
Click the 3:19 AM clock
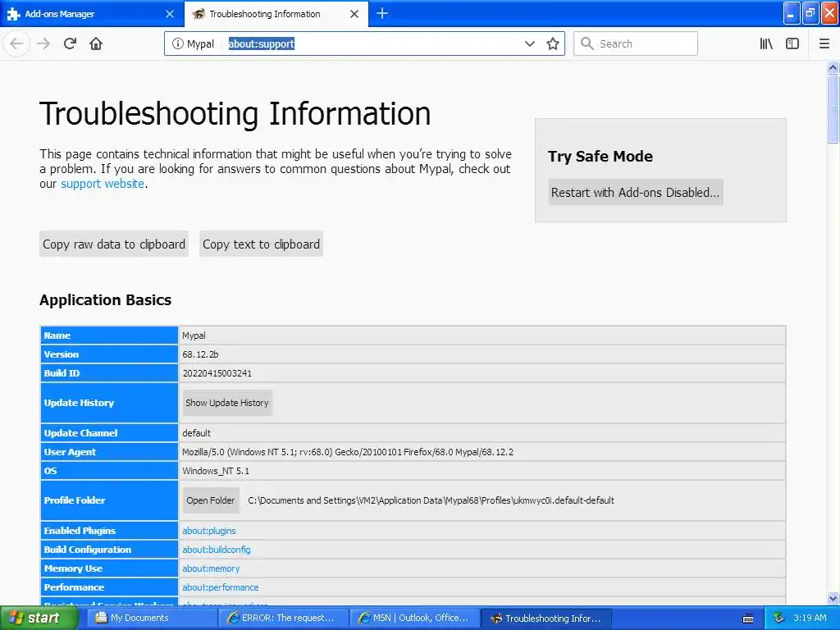810,619
